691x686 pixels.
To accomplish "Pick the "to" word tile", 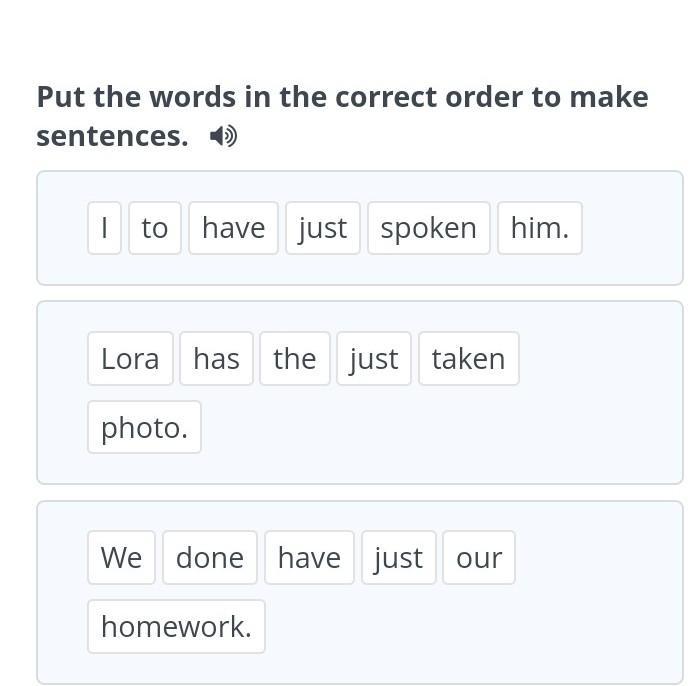I will coord(155,228).
